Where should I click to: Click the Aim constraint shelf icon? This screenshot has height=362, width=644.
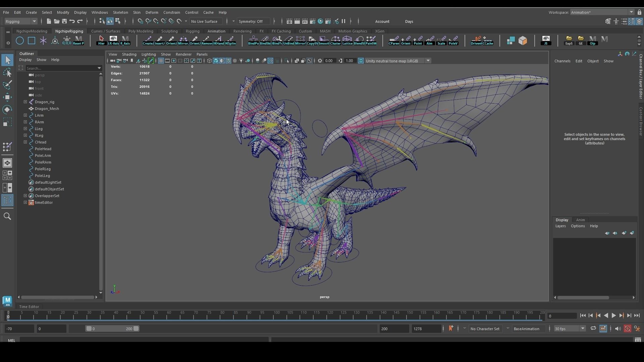point(429,41)
